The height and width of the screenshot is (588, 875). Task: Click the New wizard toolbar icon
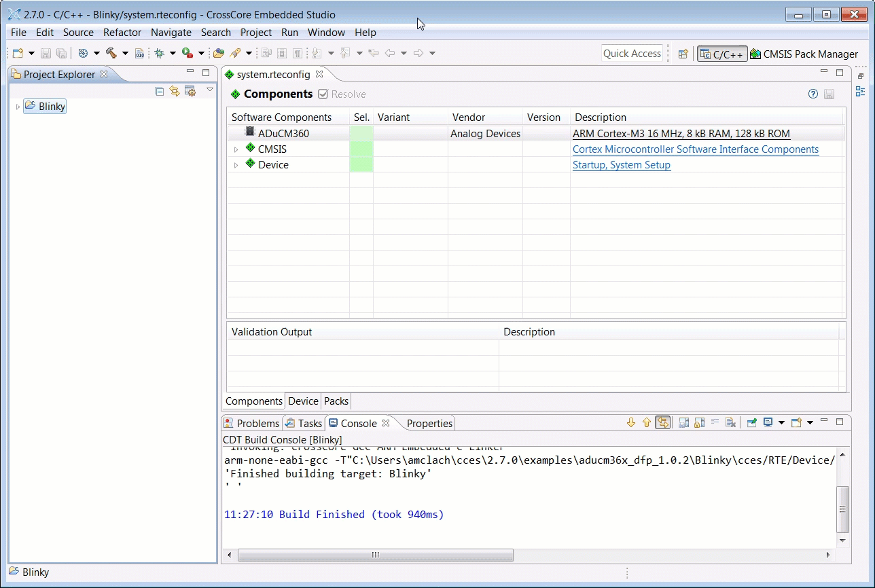[x=18, y=53]
